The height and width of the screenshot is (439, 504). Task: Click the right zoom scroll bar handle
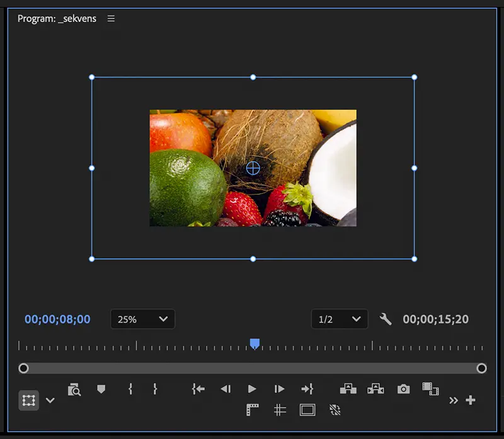click(481, 368)
